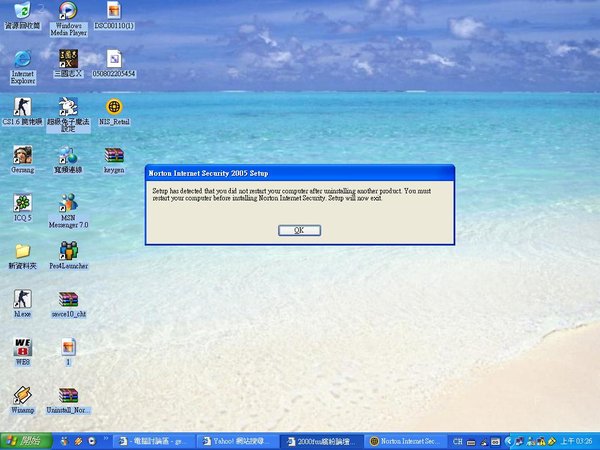
Task: Switch to Norton Internet Sec... taskbar button
Action: coord(405,441)
